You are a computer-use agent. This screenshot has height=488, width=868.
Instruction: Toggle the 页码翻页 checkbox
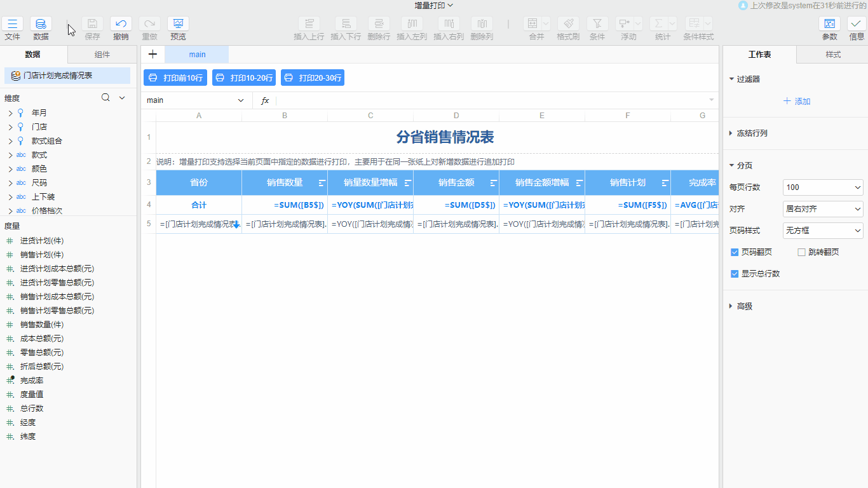point(735,252)
